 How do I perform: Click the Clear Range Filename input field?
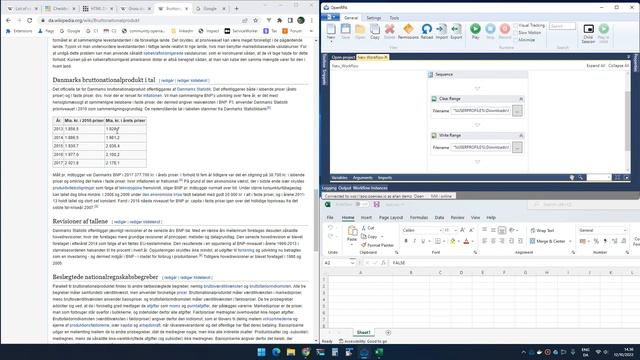tap(481, 111)
